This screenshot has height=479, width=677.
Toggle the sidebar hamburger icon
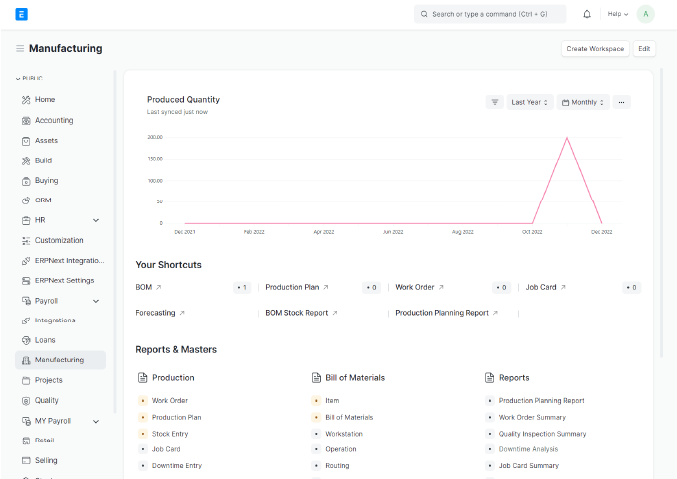(x=20, y=48)
